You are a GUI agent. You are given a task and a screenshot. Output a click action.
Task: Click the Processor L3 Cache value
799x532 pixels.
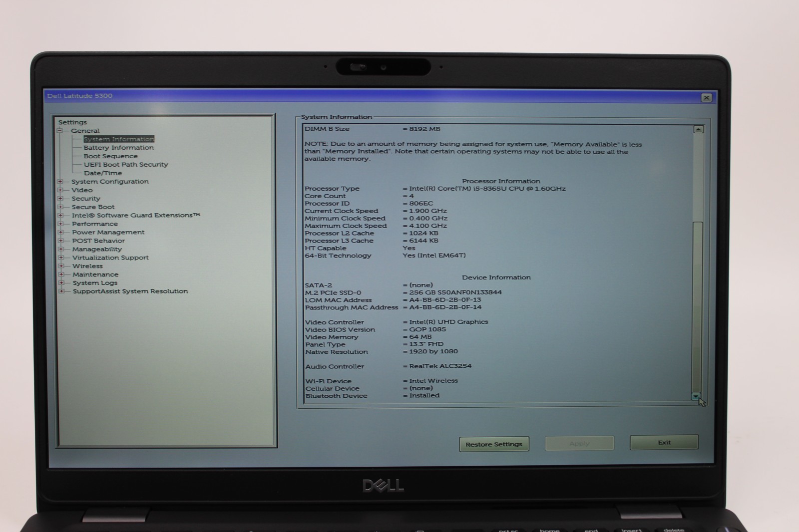(423, 241)
